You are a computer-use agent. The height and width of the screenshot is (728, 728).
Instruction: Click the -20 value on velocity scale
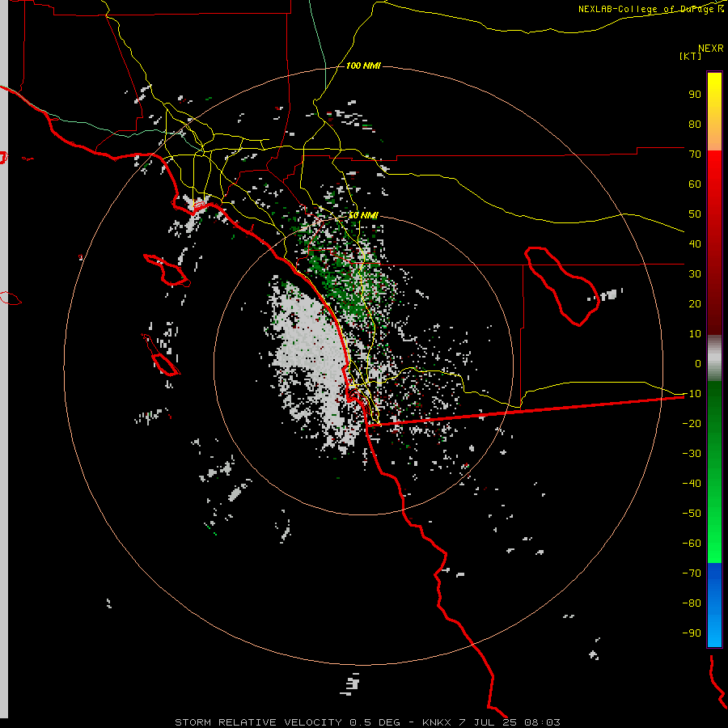(x=692, y=424)
